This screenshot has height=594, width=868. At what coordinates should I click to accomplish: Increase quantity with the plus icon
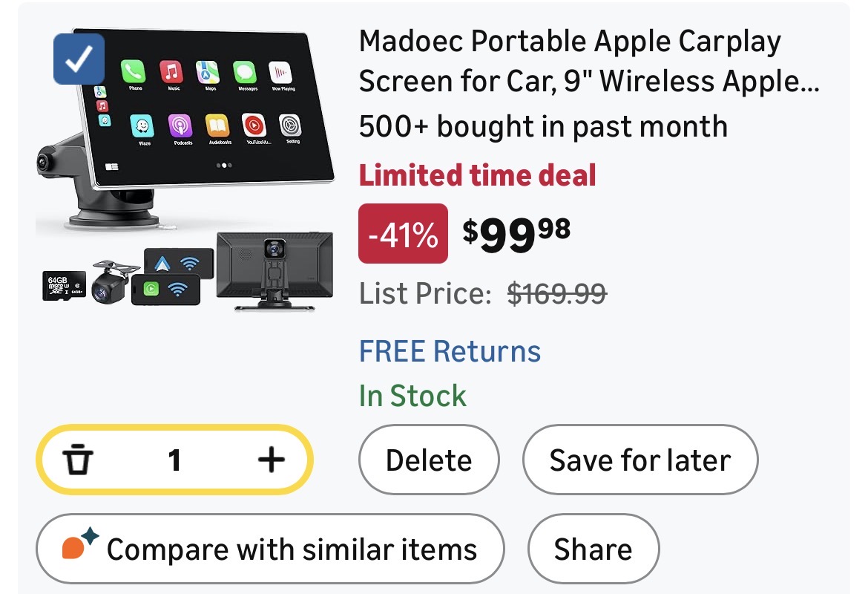click(271, 460)
